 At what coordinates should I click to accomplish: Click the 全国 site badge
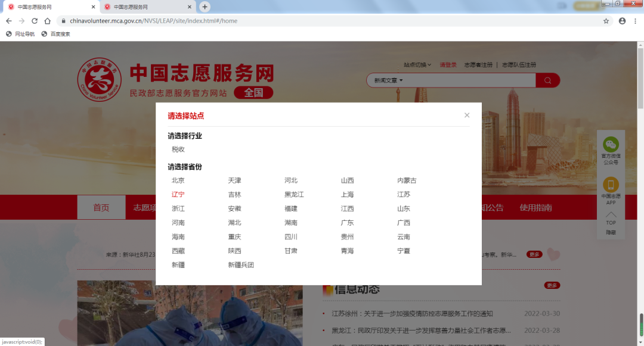tap(253, 93)
